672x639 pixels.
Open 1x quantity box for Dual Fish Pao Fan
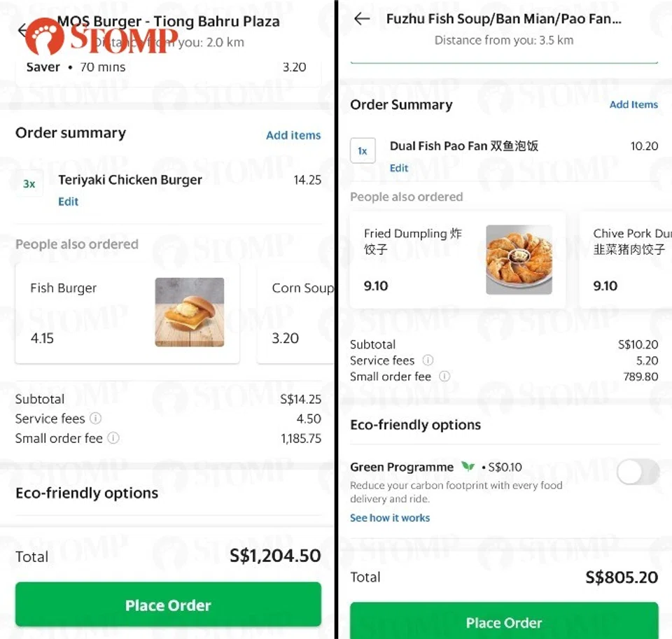pos(363,150)
